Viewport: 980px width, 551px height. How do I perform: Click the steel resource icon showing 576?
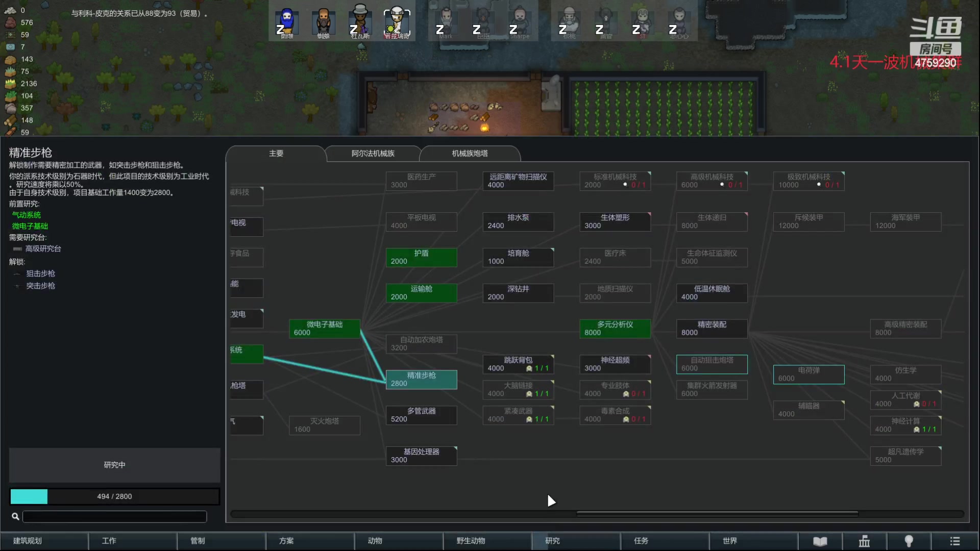[x=10, y=22]
